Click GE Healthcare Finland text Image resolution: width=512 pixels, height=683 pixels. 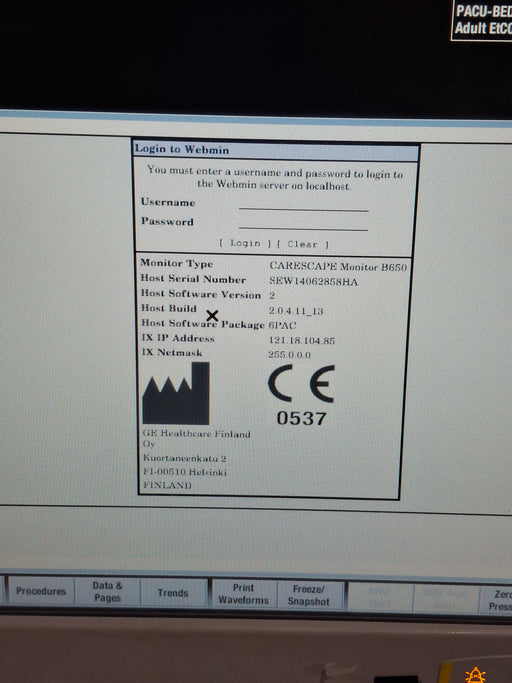197,434
